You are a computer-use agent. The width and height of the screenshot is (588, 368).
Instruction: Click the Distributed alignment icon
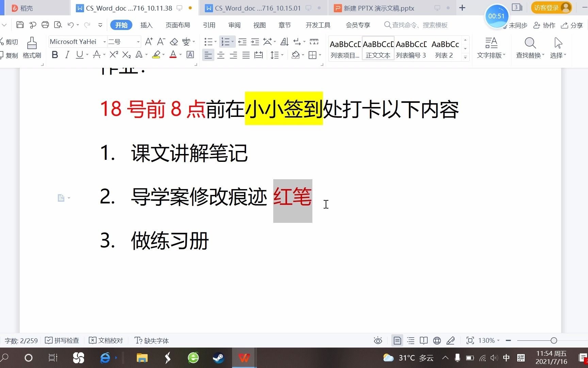click(259, 55)
